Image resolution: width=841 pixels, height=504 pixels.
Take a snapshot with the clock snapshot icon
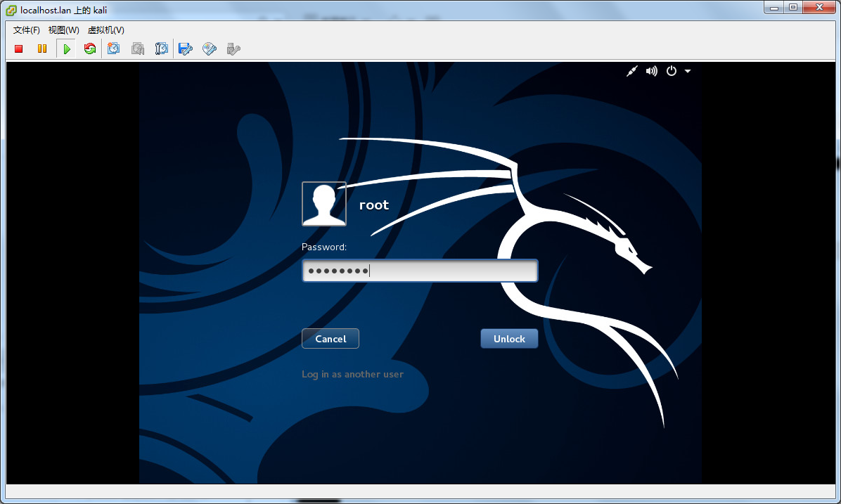coord(114,49)
